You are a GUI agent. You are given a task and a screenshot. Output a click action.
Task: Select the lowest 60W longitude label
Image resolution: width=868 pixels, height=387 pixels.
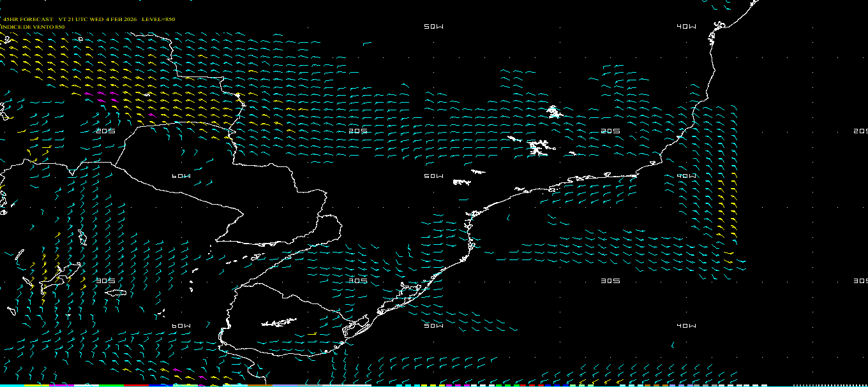tap(181, 326)
